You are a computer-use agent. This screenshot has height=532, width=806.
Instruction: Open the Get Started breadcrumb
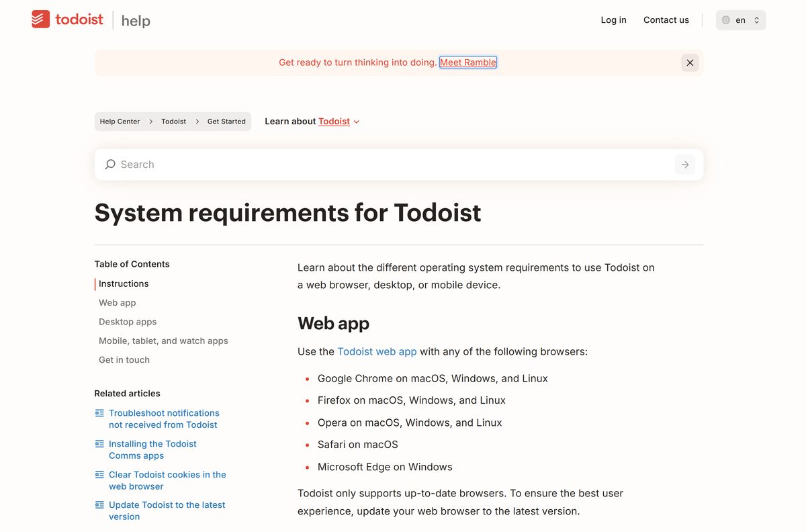coord(226,122)
